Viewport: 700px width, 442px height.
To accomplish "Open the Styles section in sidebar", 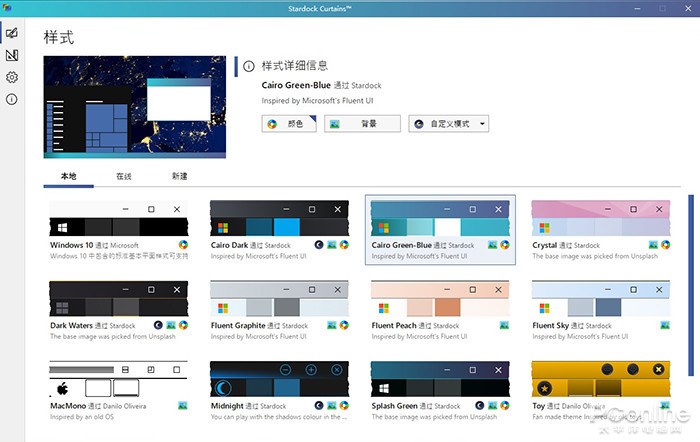I will (x=12, y=33).
